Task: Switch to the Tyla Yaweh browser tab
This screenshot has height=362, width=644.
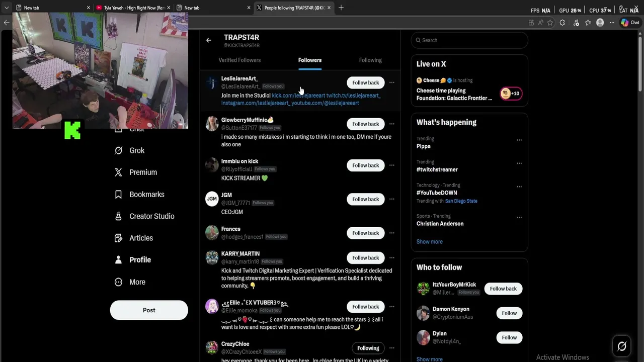Action: point(133,8)
